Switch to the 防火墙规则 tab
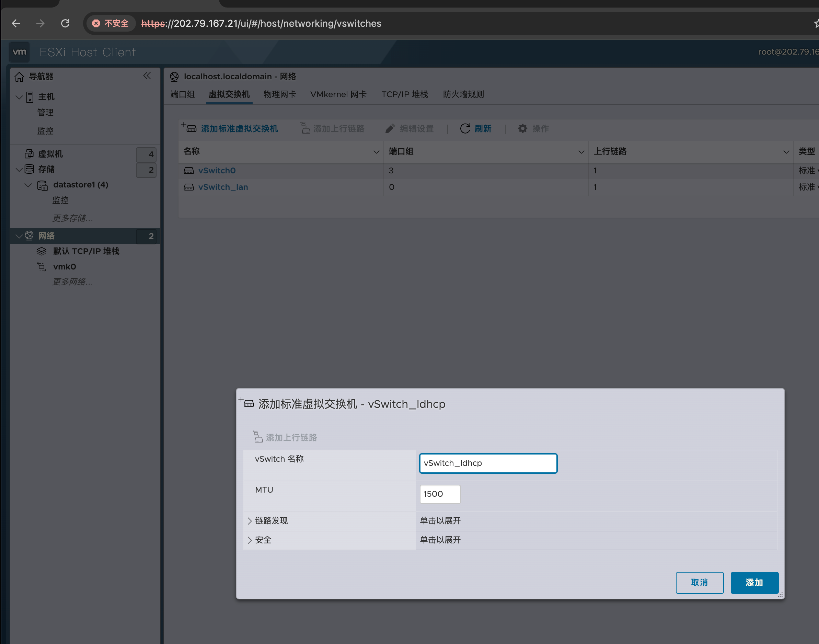The width and height of the screenshot is (819, 644). pos(463,94)
